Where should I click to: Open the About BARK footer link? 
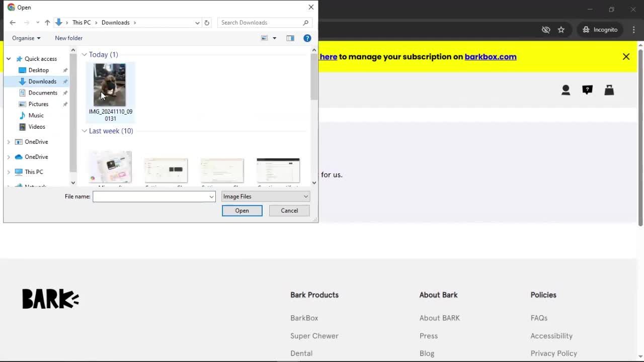coord(439,318)
